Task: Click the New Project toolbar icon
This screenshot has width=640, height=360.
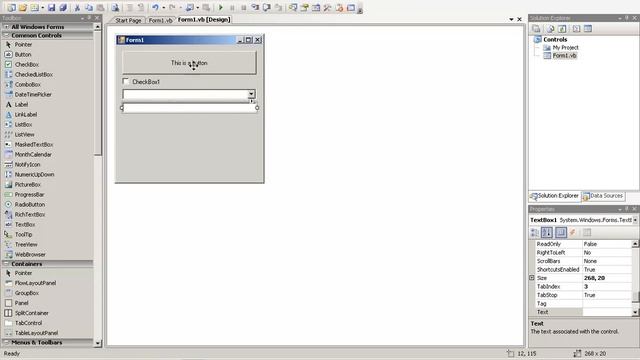Action: click(11, 7)
